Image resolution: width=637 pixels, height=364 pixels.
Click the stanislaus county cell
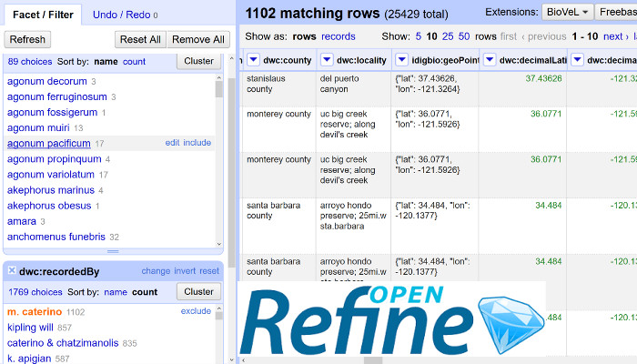[279, 88]
